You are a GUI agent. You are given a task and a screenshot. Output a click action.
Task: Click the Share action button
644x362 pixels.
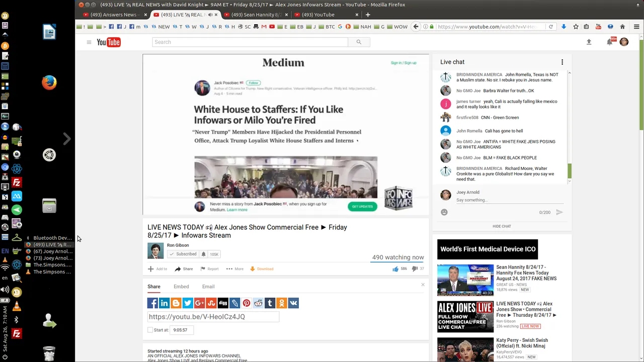click(184, 268)
